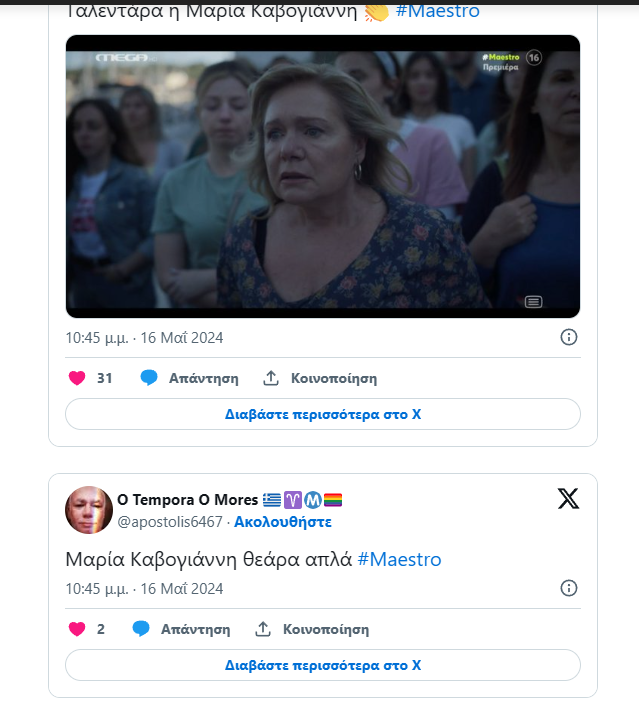Like the tweet with 2 likes
This screenshot has height=724, width=639.
pos(77,629)
